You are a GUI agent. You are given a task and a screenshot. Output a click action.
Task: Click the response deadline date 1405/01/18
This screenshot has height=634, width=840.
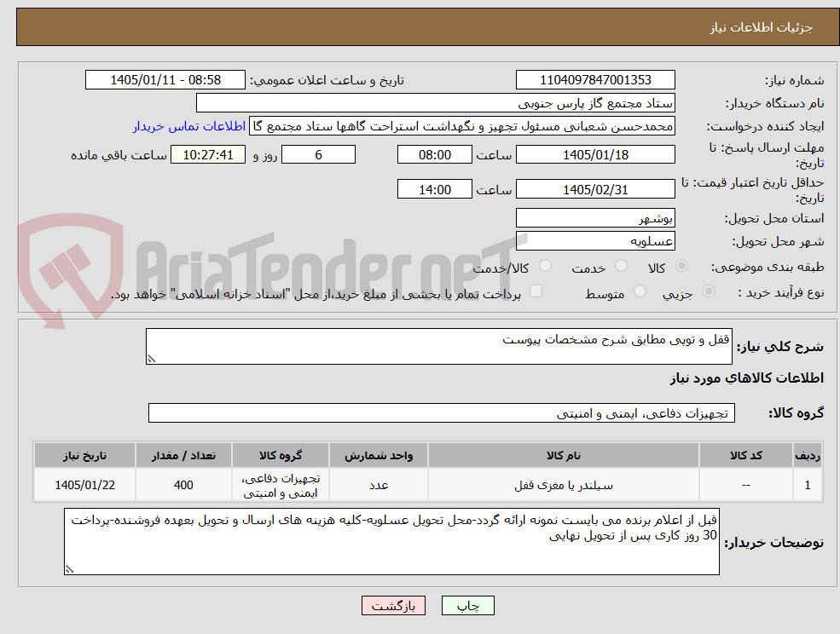[595, 155]
